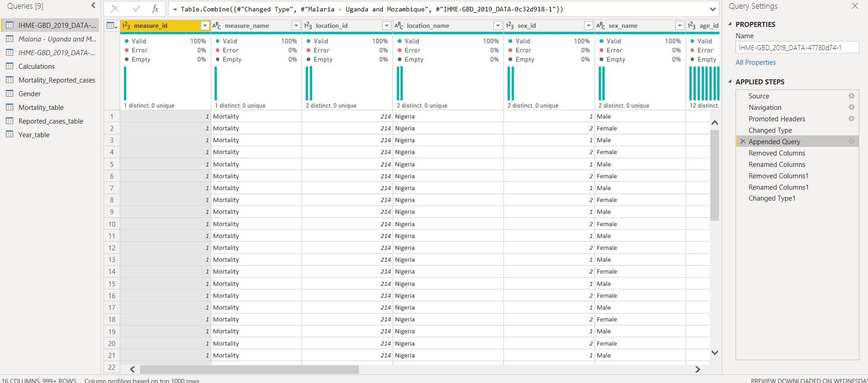Select row number 10 header

coord(112,224)
